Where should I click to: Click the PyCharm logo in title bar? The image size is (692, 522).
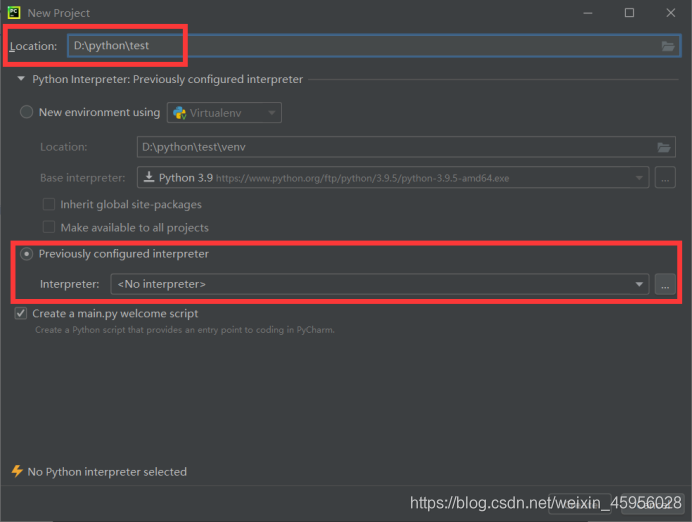tap(14, 12)
